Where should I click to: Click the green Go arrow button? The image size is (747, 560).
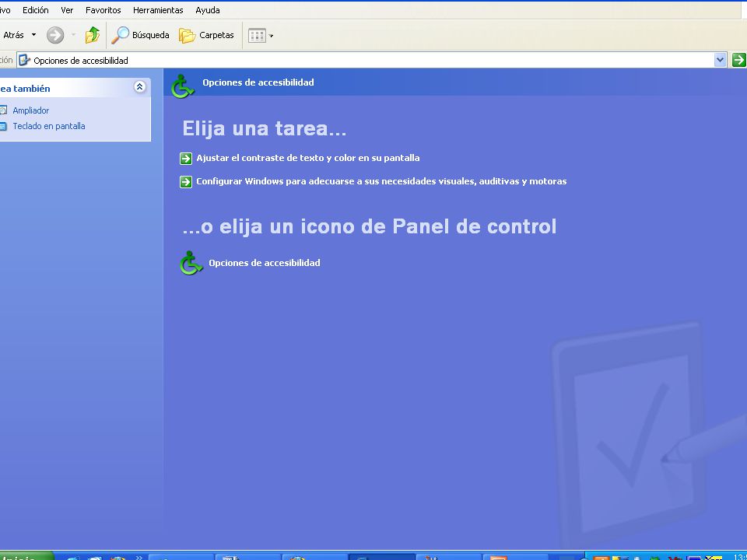738,60
